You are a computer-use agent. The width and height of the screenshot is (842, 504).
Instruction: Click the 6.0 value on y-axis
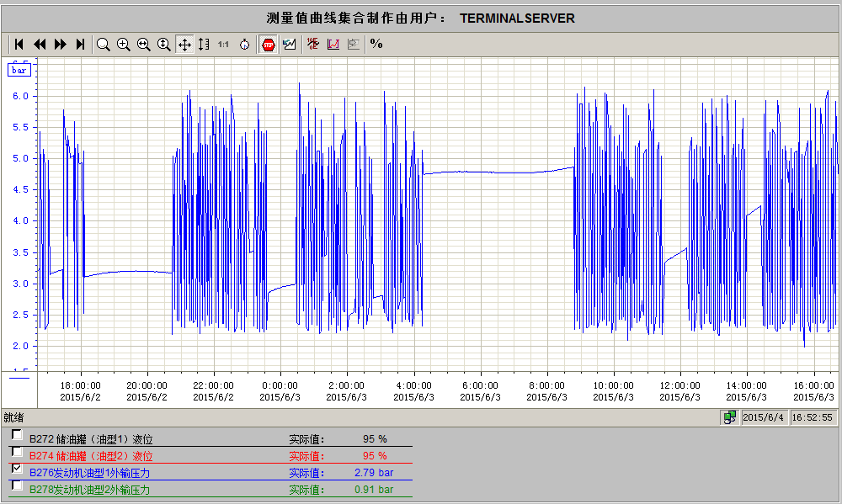point(20,96)
